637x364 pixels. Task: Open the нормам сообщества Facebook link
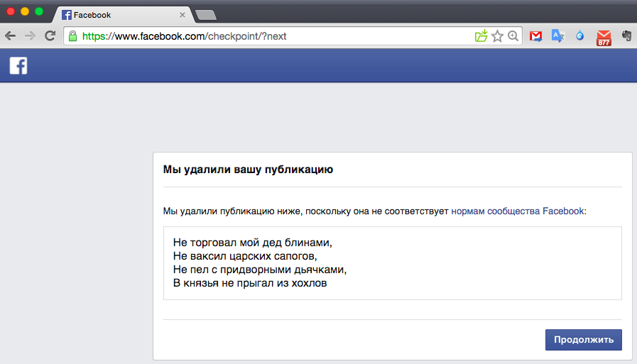coord(517,211)
